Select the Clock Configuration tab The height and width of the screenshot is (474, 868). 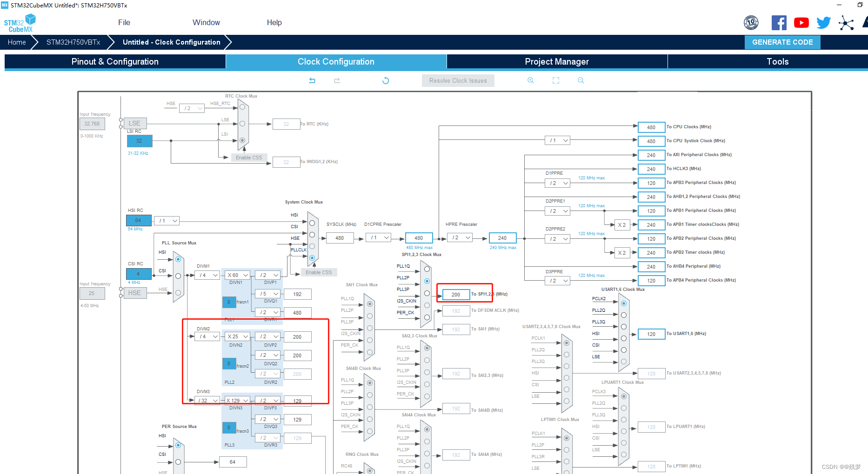(336, 62)
